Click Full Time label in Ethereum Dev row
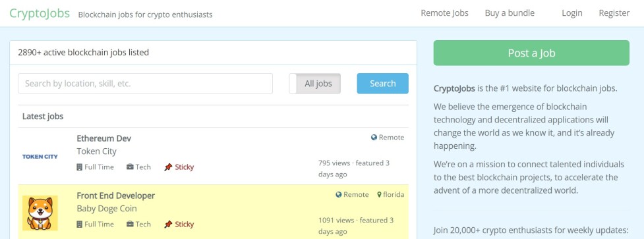644x239 pixels. click(99, 167)
